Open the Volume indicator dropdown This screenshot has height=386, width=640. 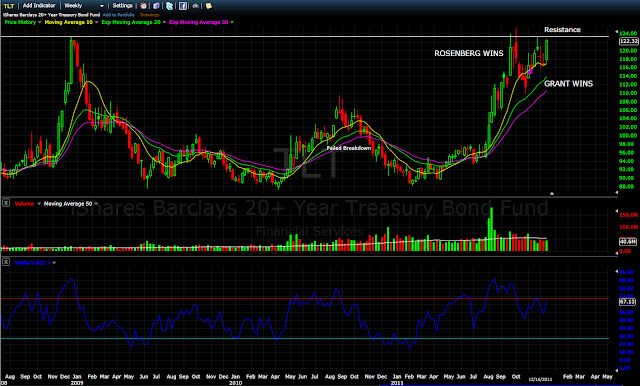tap(39, 204)
